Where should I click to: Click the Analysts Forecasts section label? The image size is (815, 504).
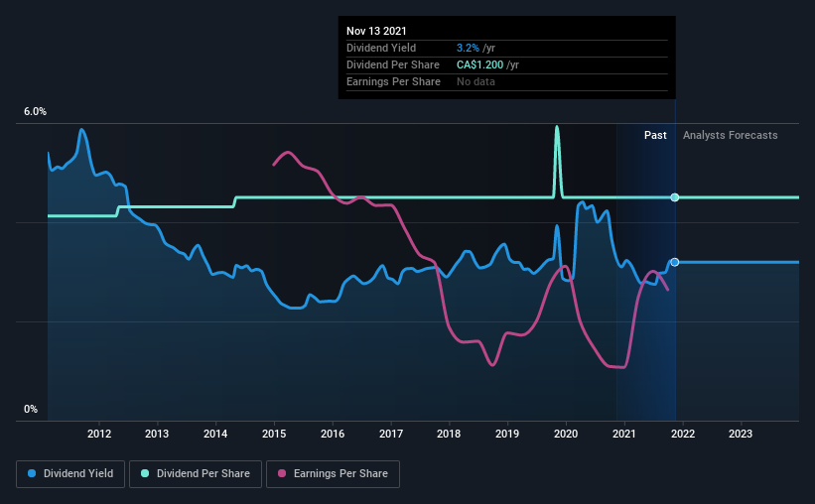(731, 135)
